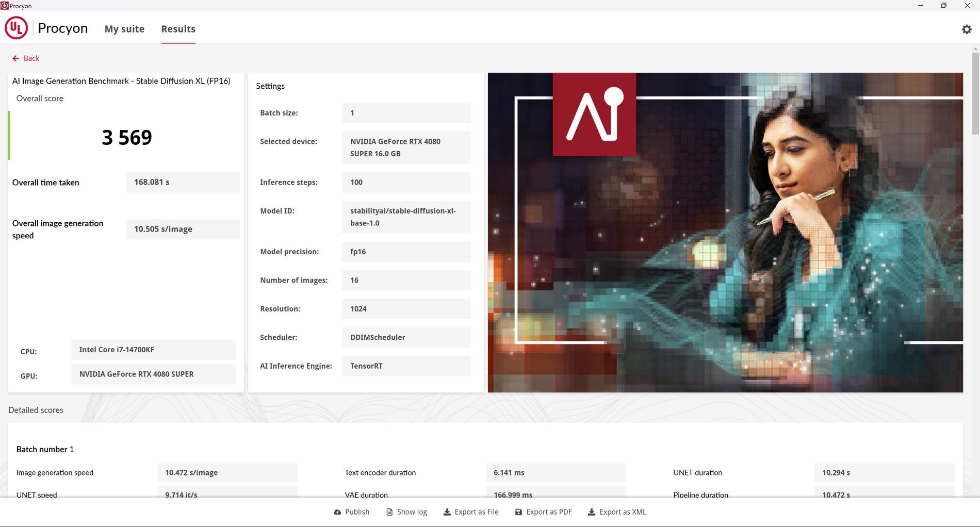Select the overall score 3 569
The height and width of the screenshot is (527, 980).
(127, 137)
